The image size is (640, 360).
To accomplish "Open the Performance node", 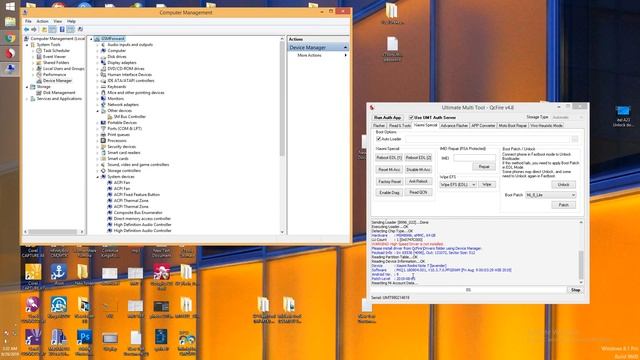I will (x=54, y=75).
